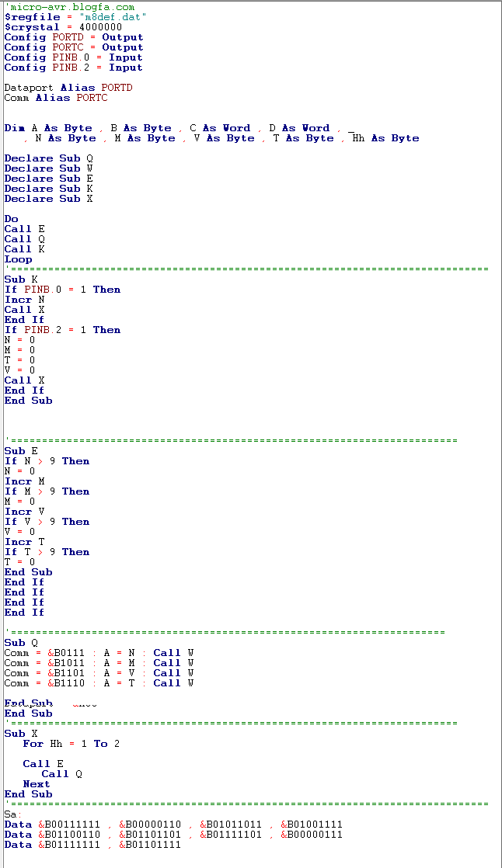Place cursor on the $crystal value 4000000

[x=100, y=27]
